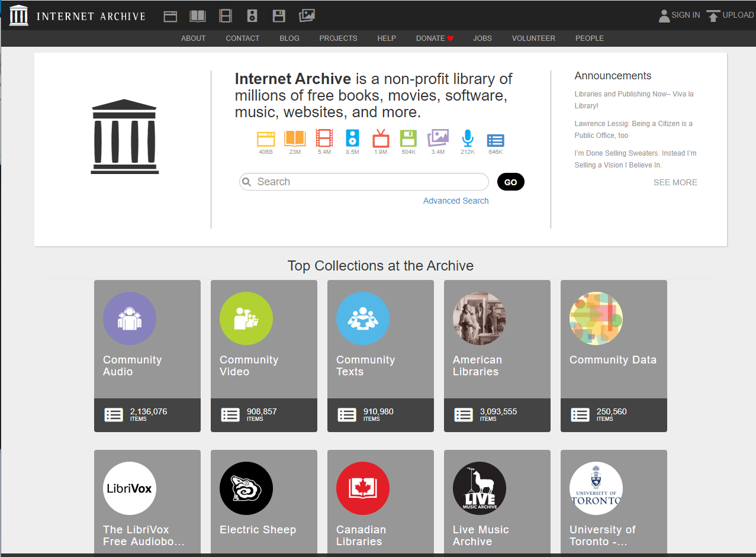
Task: Open the American Libraries thumbnail photo
Action: tap(480, 318)
